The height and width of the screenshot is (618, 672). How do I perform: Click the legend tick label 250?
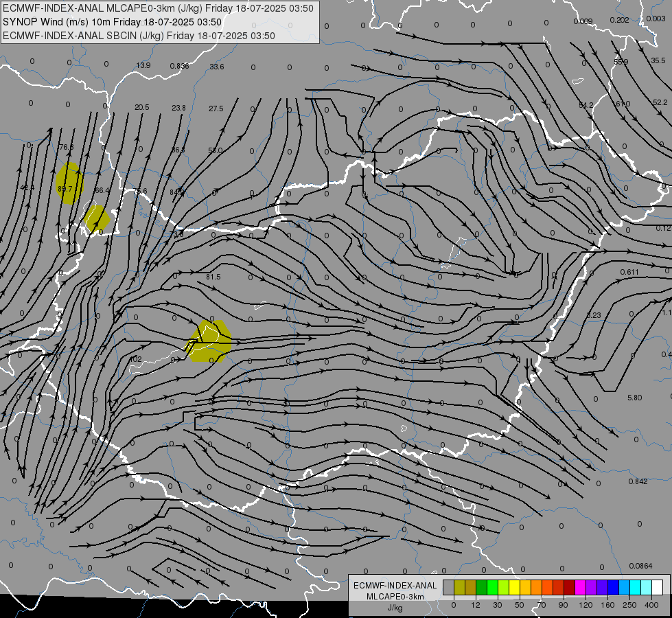(x=629, y=605)
